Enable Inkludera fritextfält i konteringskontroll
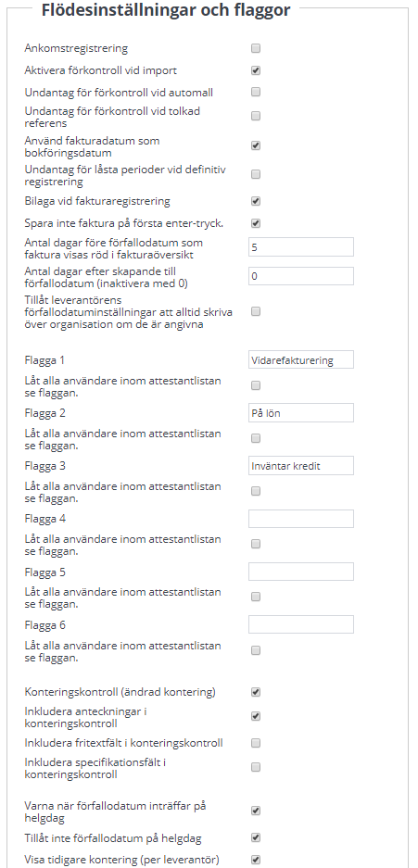 point(256,743)
